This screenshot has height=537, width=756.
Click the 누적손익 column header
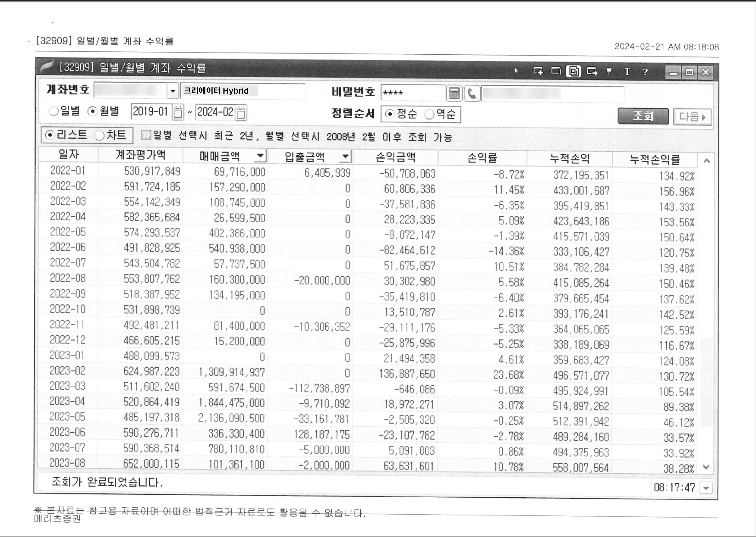click(x=569, y=159)
